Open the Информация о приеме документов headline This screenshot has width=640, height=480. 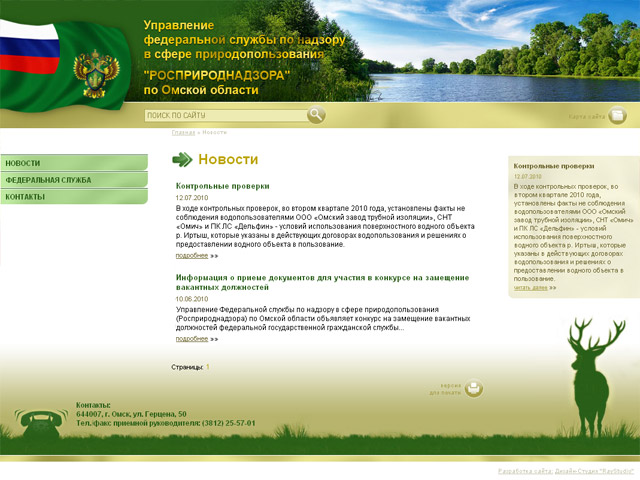click(322, 282)
